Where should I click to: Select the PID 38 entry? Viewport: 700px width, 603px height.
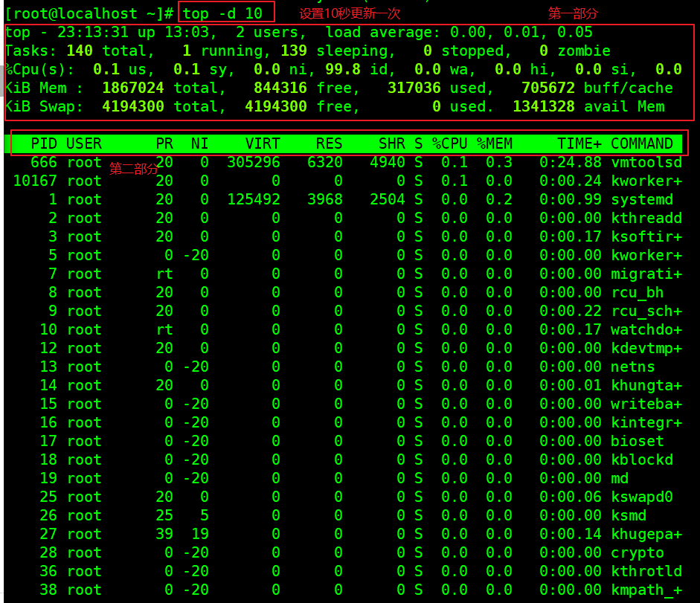tap(48, 590)
